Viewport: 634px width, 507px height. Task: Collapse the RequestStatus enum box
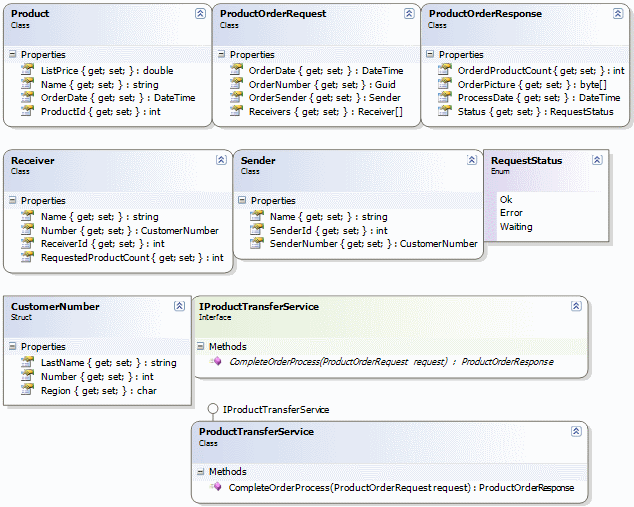click(x=597, y=160)
